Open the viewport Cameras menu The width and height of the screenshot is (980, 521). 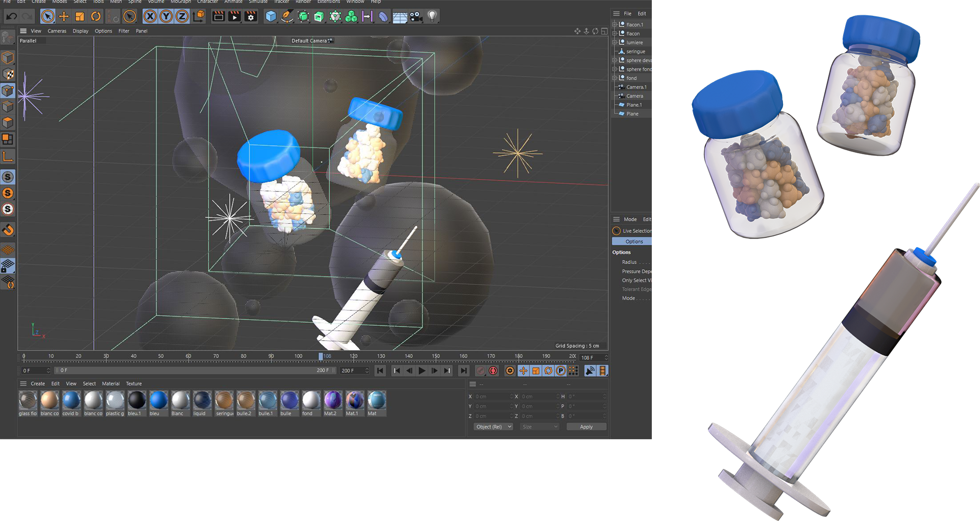[57, 31]
